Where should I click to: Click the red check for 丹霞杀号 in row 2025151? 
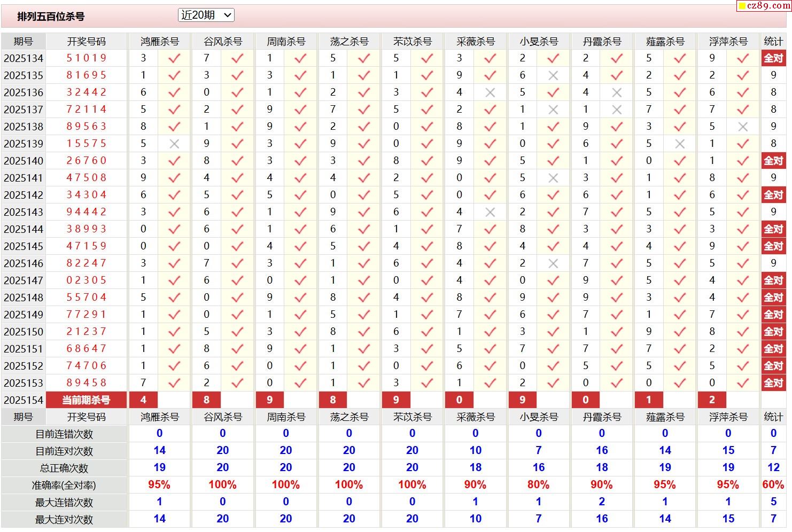(617, 349)
